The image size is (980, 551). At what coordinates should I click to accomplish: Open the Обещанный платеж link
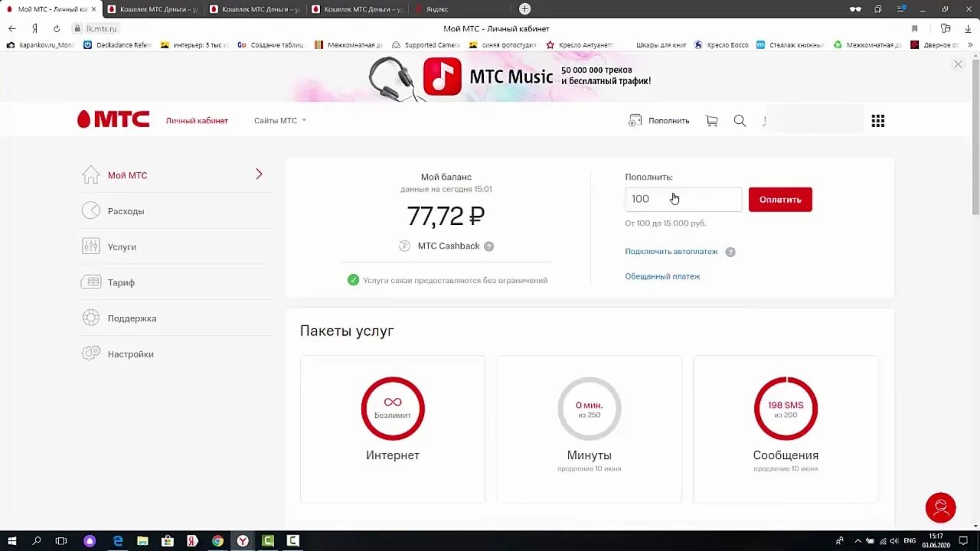(x=662, y=276)
